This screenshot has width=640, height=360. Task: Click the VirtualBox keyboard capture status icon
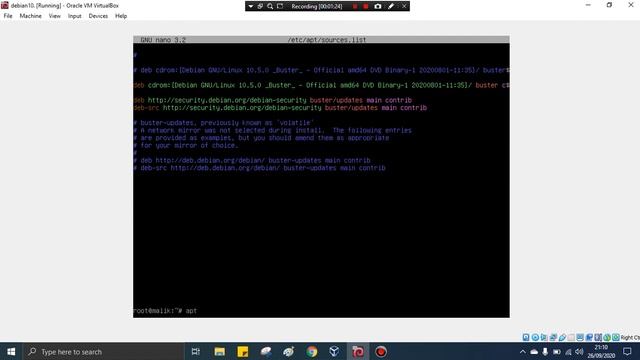pos(616,337)
